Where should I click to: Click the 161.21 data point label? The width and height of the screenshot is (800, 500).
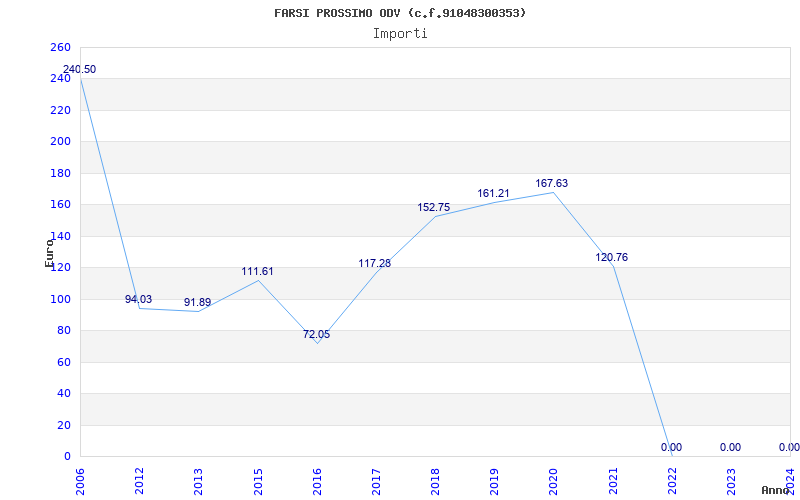click(493, 193)
